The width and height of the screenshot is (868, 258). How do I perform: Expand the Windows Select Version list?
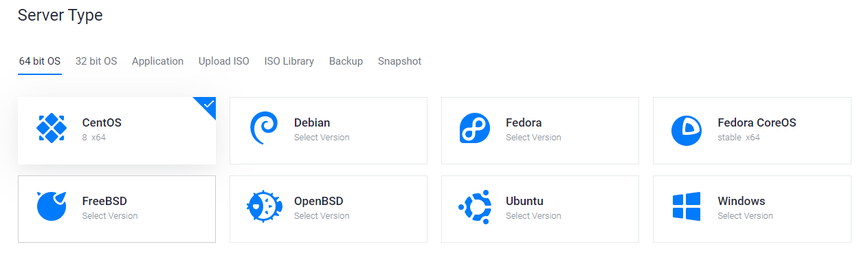(745, 216)
